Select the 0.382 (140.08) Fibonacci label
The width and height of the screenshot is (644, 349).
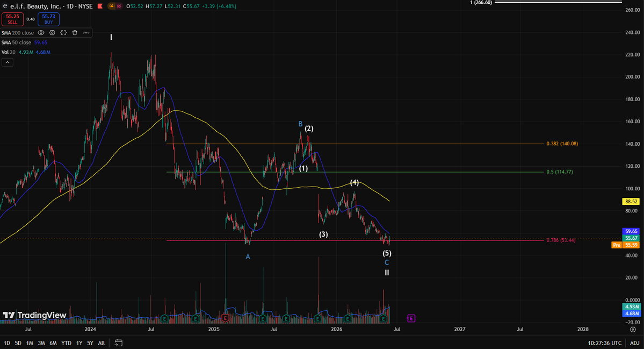[x=562, y=144]
